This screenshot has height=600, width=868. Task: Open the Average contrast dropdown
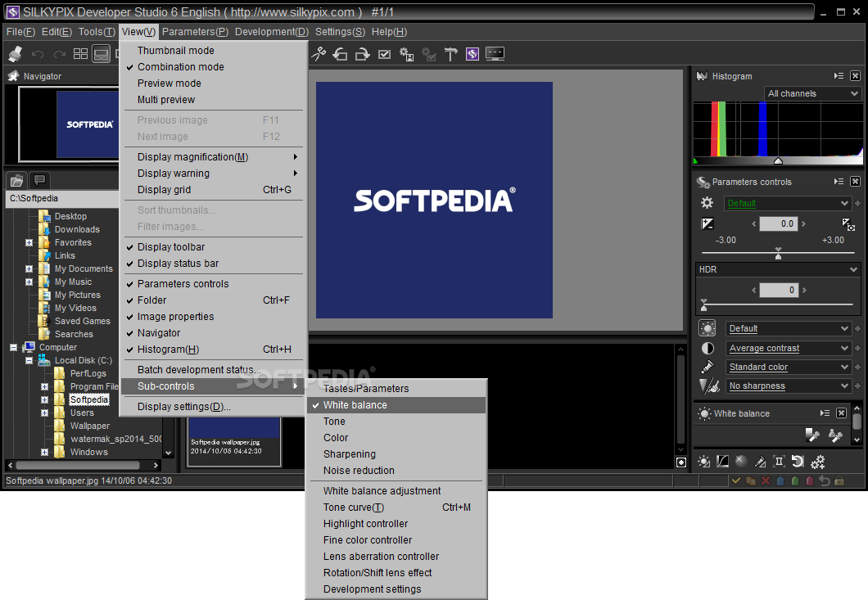(x=788, y=348)
